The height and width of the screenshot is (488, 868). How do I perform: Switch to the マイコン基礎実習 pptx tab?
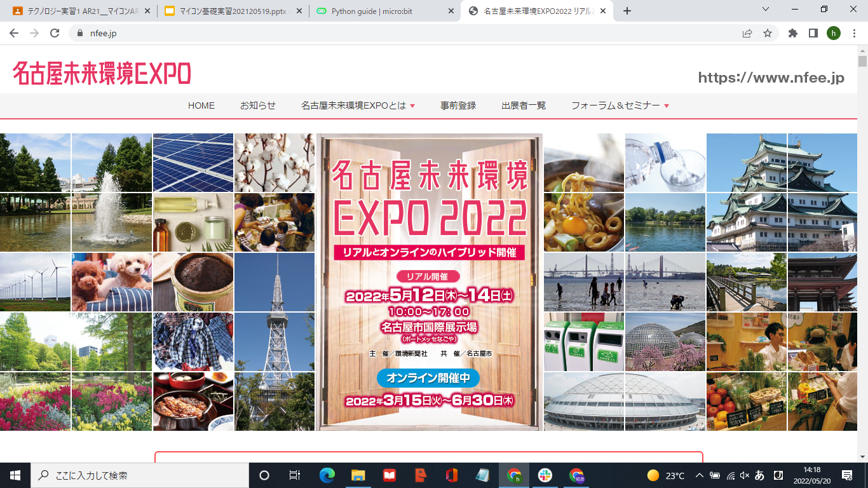tap(233, 11)
